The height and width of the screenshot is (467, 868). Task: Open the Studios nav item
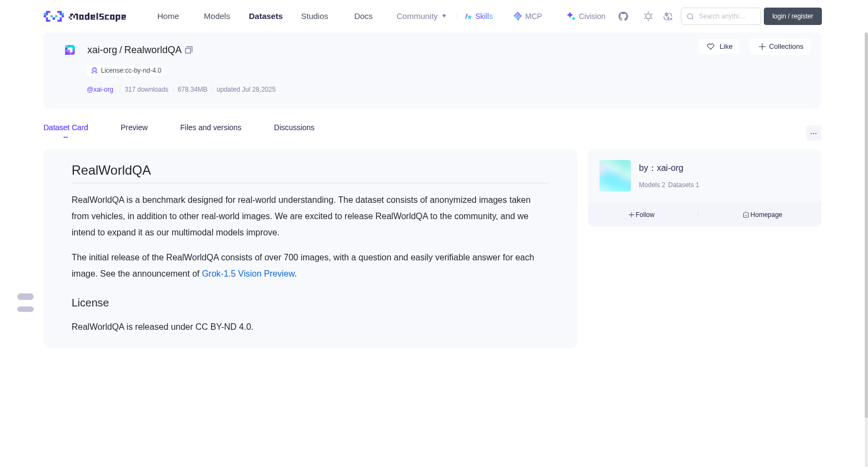315,16
